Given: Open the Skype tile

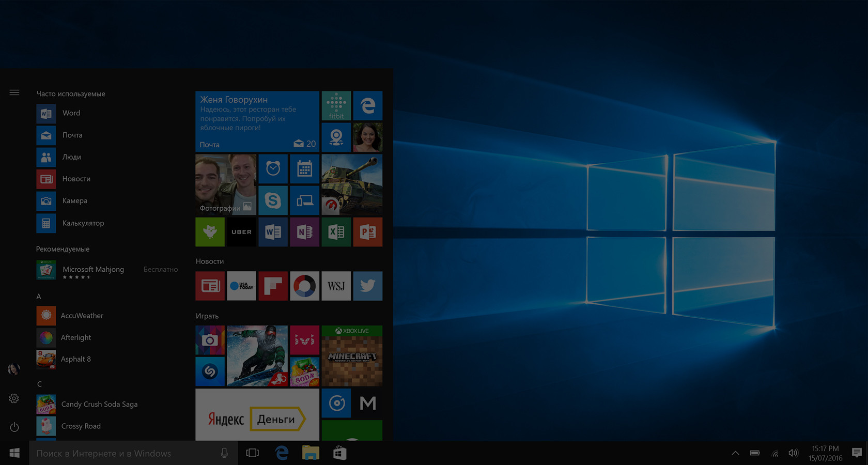Looking at the screenshot, I should point(273,200).
